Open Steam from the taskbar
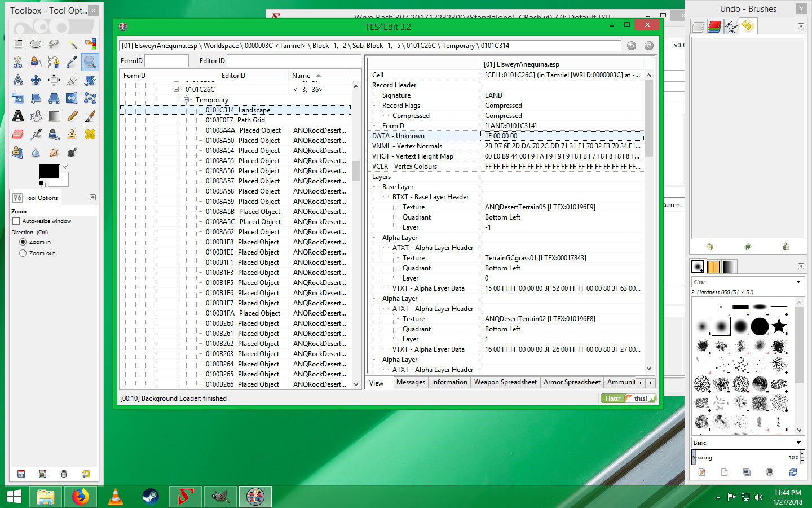Image resolution: width=812 pixels, height=508 pixels. (150, 497)
